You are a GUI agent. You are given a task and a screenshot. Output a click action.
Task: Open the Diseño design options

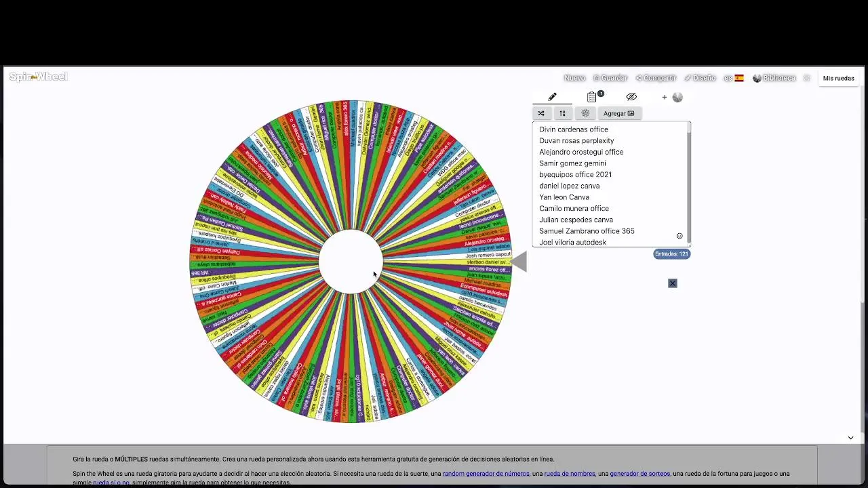[700, 78]
